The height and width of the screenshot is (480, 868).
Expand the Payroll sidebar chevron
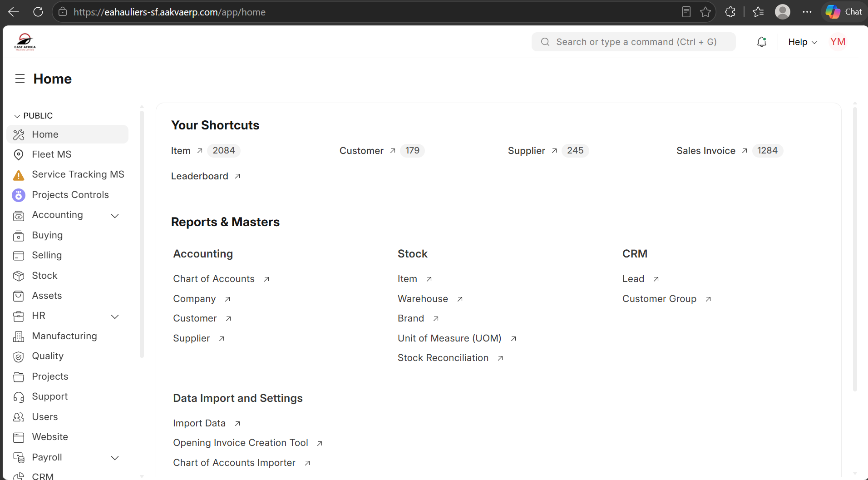tap(115, 458)
